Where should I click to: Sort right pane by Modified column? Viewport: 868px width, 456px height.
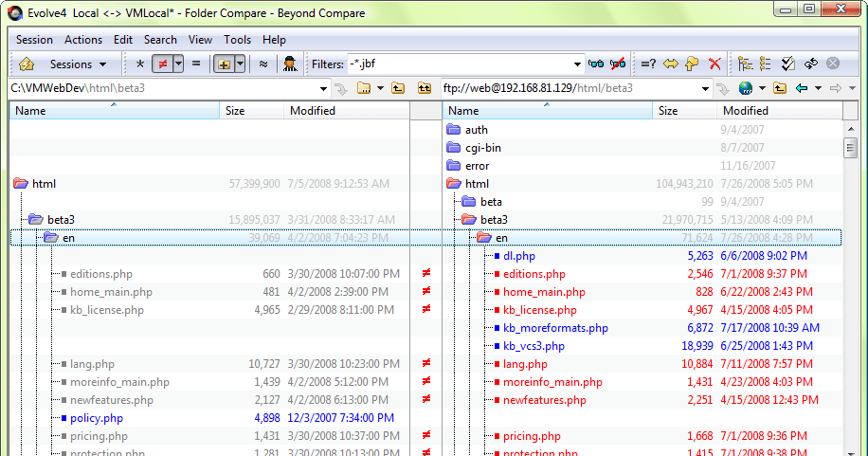[780, 111]
